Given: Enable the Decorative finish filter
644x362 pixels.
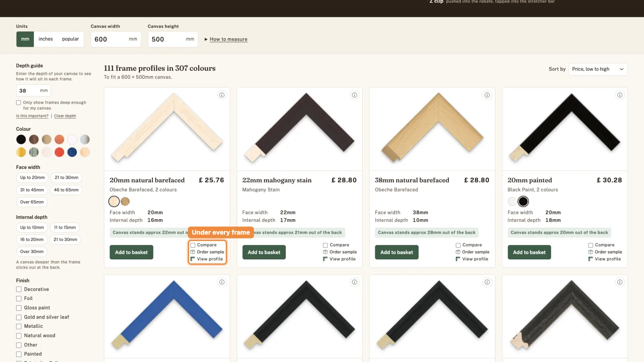Looking at the screenshot, I should 19,289.
